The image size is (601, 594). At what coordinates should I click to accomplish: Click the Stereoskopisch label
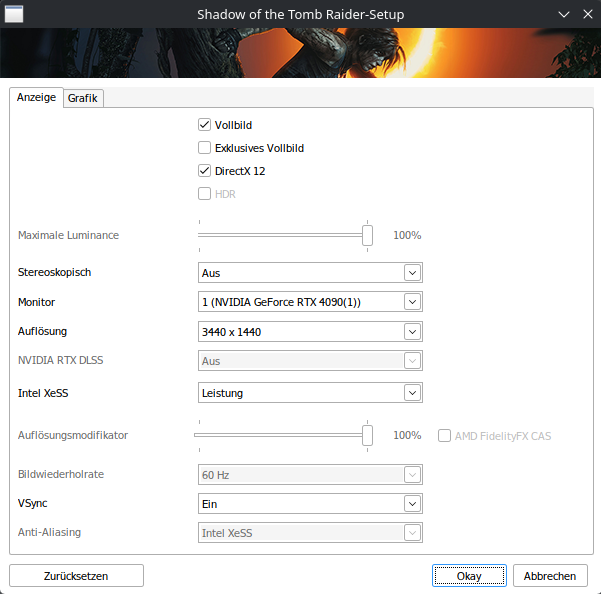click(54, 272)
